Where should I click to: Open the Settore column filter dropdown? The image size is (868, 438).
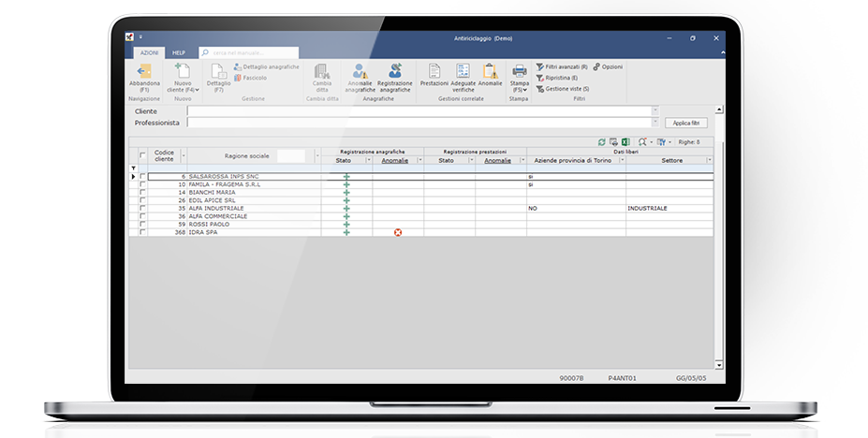pos(709,160)
